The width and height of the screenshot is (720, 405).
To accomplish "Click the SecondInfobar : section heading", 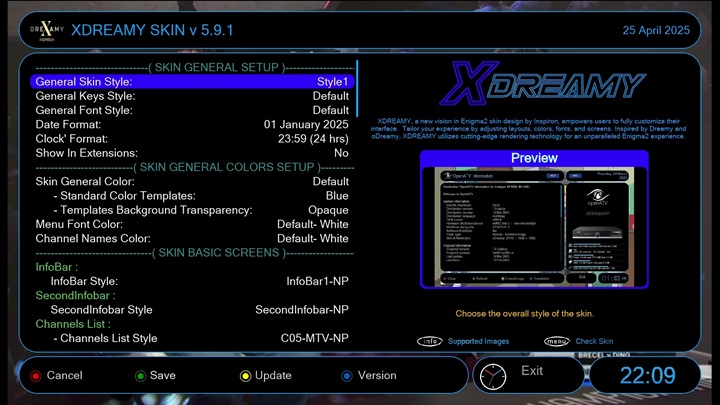I will tap(75, 295).
